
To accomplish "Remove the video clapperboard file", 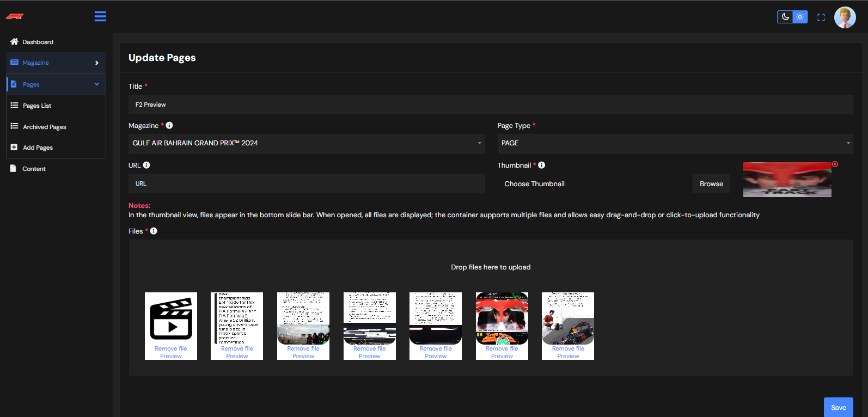I will (x=171, y=349).
